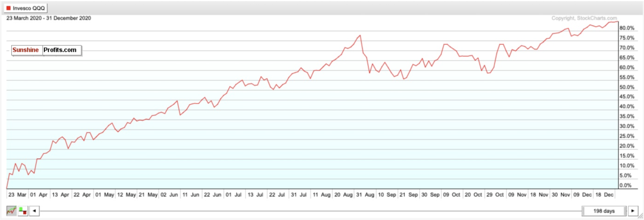Screen dimensions: 644x220
Task: Click the 0.0% axis label
Action: click(x=625, y=185)
